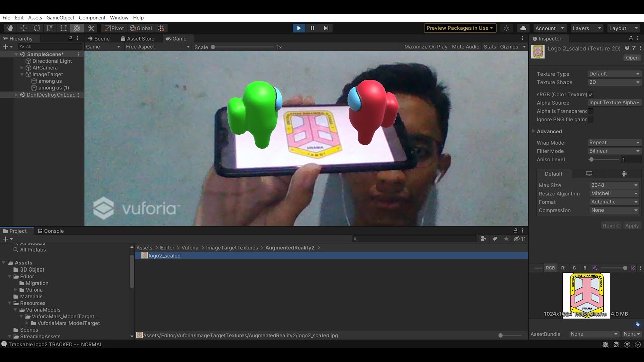Expand the Advanced section
This screenshot has width=644, height=362.
coord(534,132)
